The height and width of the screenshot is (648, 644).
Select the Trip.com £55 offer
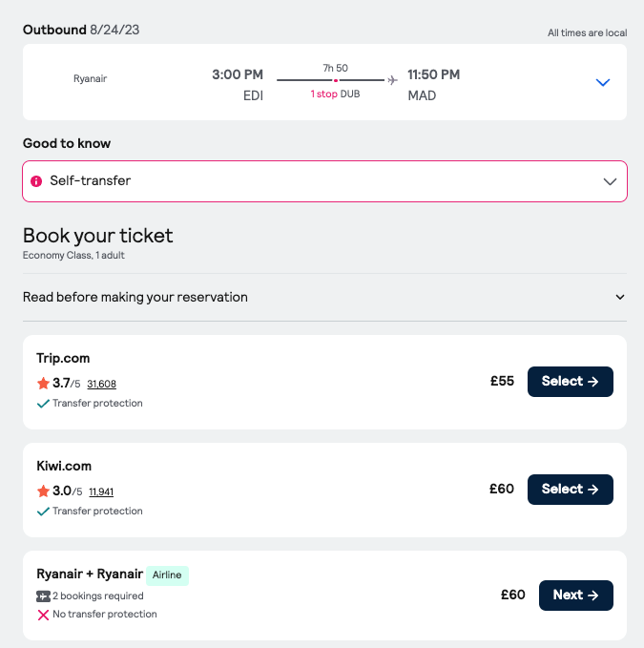pos(570,382)
